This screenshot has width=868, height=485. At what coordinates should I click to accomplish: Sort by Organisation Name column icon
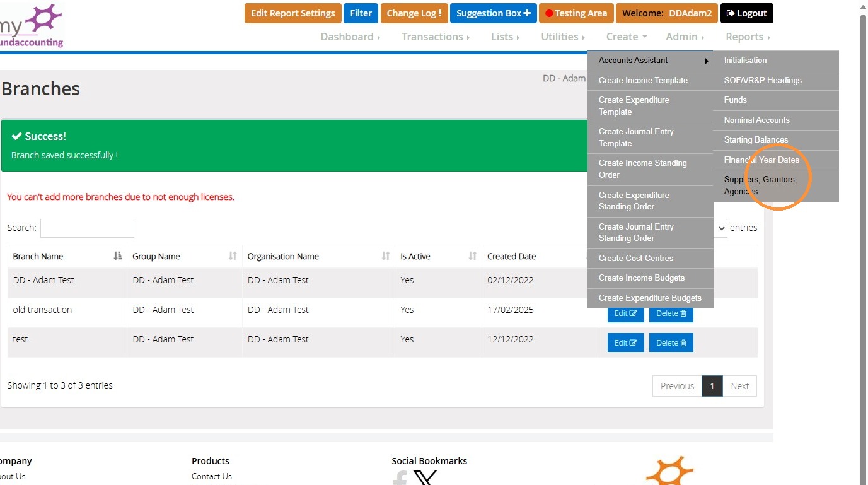coord(386,256)
